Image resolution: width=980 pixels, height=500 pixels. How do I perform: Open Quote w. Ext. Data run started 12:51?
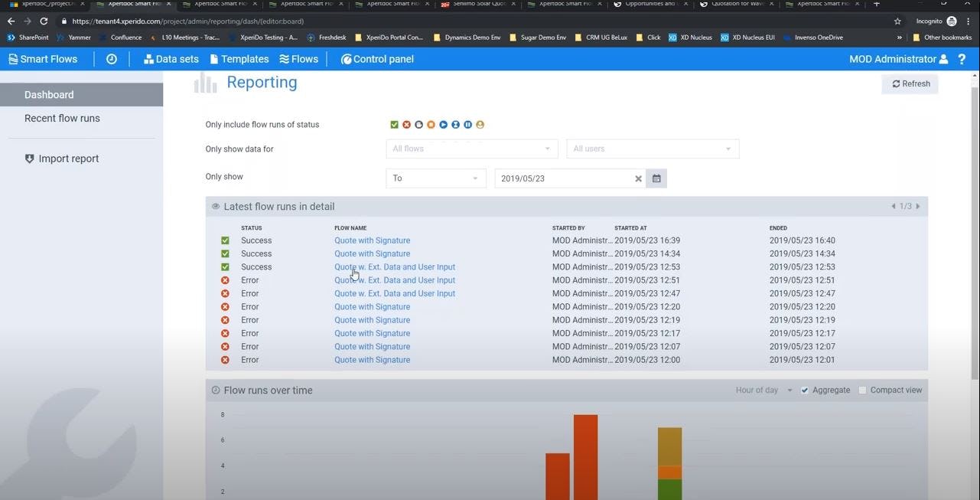point(395,280)
